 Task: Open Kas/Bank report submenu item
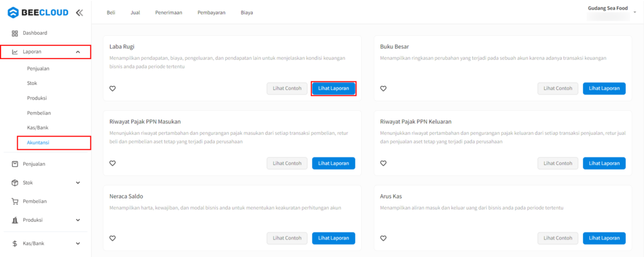pos(38,128)
